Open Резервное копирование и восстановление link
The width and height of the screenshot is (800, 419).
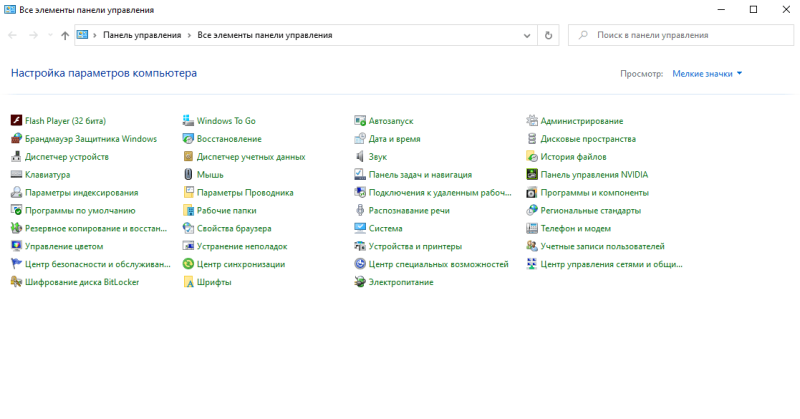pyautogui.click(x=96, y=228)
